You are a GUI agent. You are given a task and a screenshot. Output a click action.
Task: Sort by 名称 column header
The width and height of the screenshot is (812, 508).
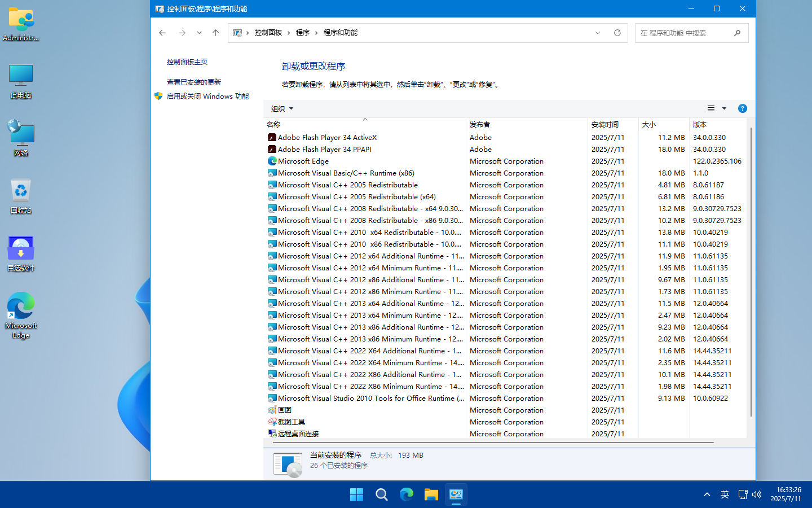coord(365,124)
